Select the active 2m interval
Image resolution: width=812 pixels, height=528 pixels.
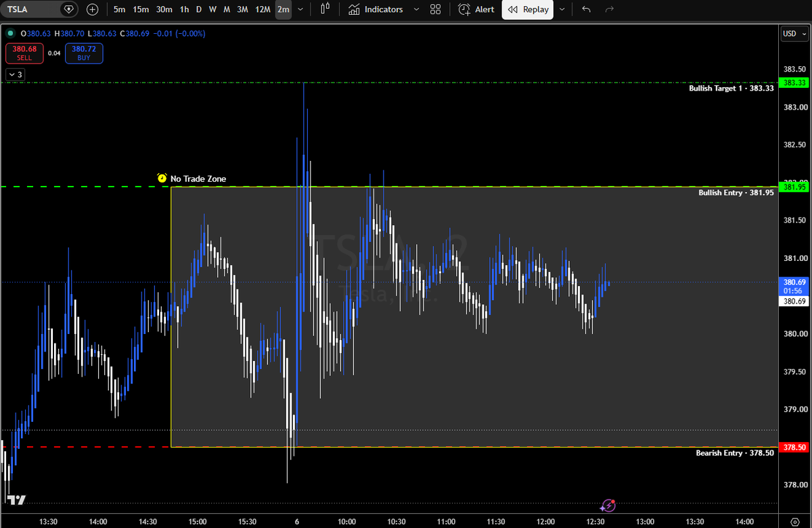284,9
